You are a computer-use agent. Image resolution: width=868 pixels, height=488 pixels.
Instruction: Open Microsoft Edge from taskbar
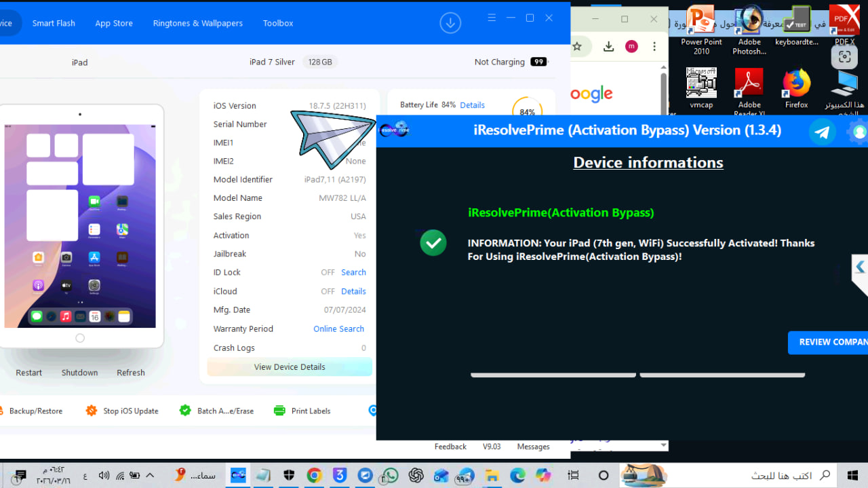(x=517, y=475)
